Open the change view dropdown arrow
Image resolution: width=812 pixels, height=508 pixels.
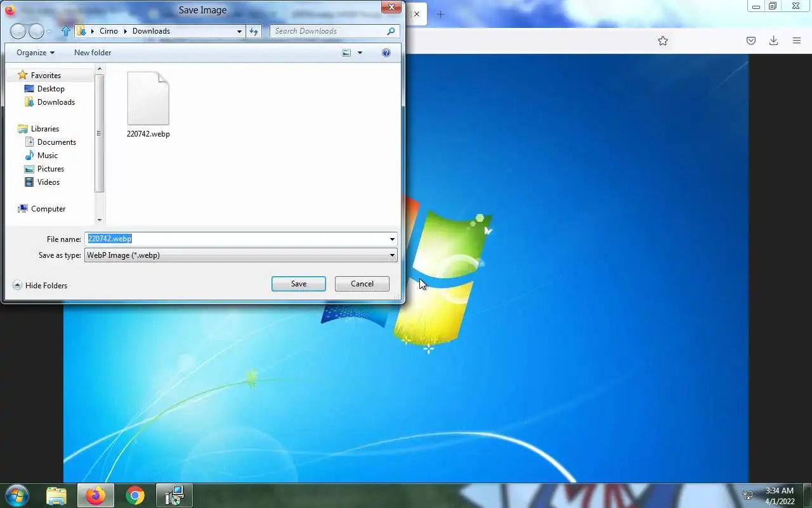tap(360, 53)
